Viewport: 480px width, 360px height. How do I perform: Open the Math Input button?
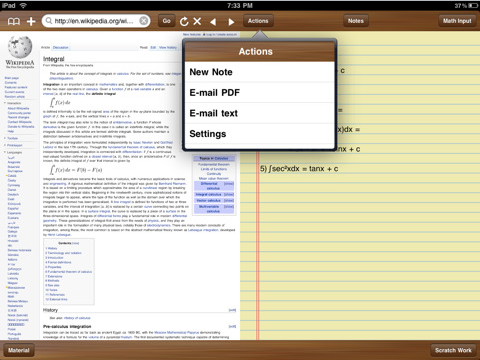(457, 21)
